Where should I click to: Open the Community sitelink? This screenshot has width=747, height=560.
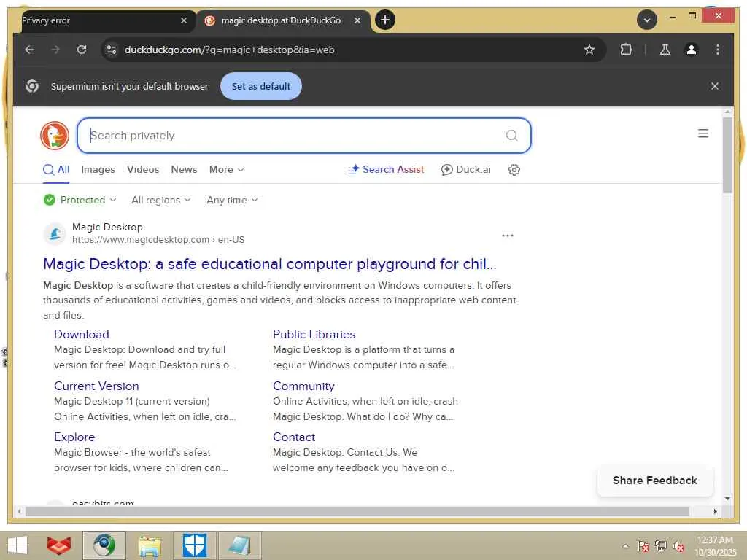pyautogui.click(x=303, y=386)
